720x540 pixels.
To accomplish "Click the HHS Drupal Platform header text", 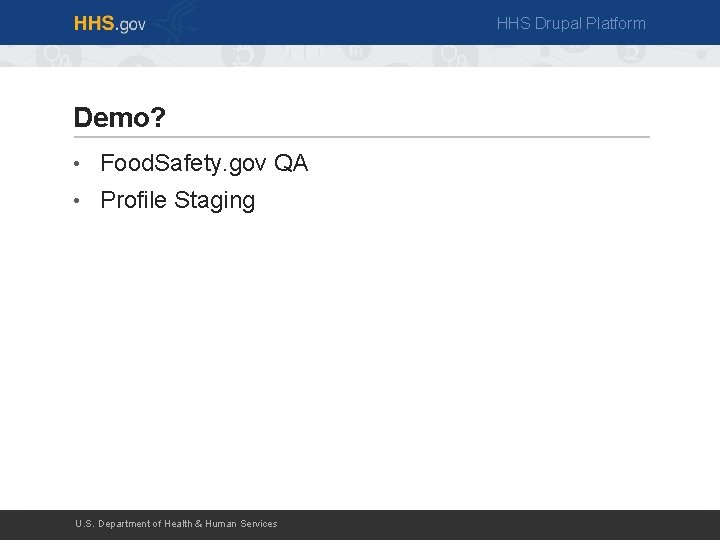I will (571, 23).
